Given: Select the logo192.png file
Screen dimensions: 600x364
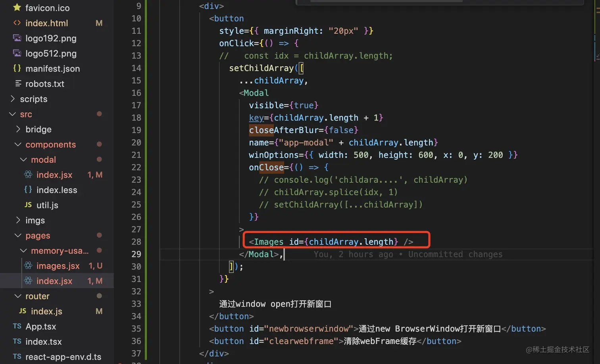Looking at the screenshot, I should 51,38.
